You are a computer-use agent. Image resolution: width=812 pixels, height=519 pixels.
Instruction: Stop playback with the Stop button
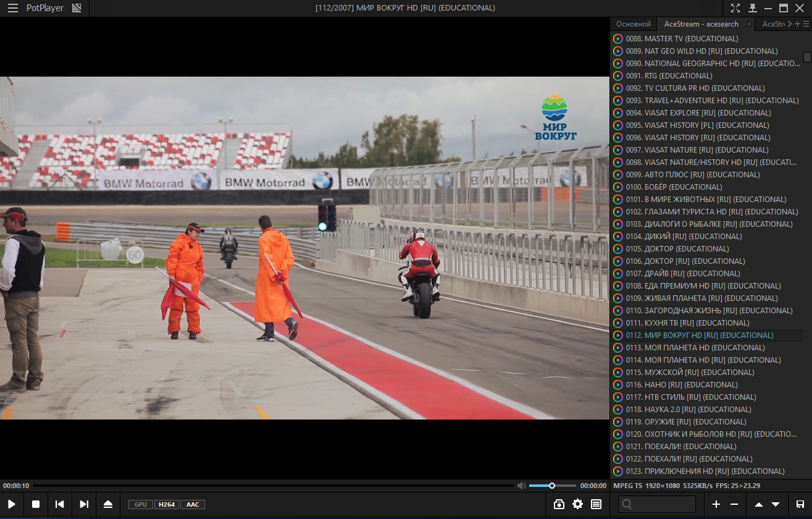pos(36,504)
